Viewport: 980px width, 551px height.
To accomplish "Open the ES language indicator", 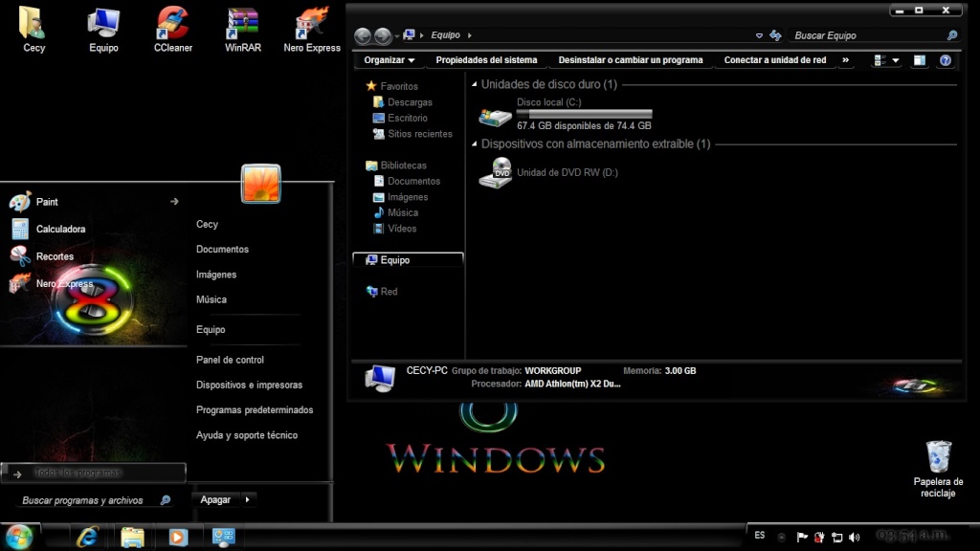I will pyautogui.click(x=759, y=536).
